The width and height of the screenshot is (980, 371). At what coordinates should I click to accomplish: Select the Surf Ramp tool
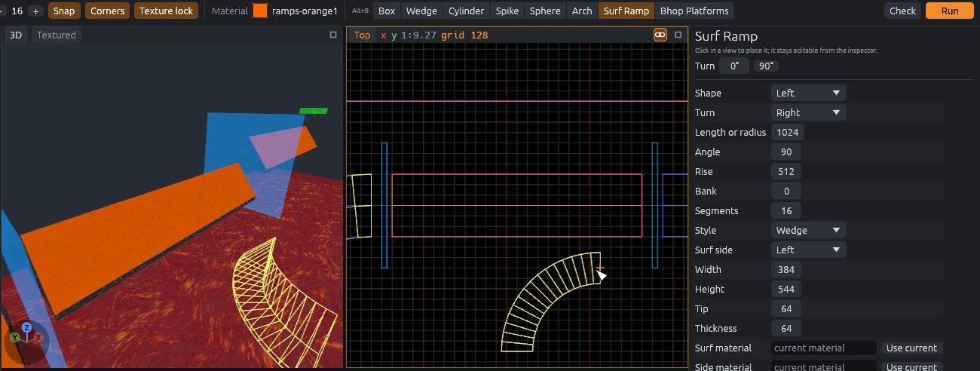pos(626,11)
